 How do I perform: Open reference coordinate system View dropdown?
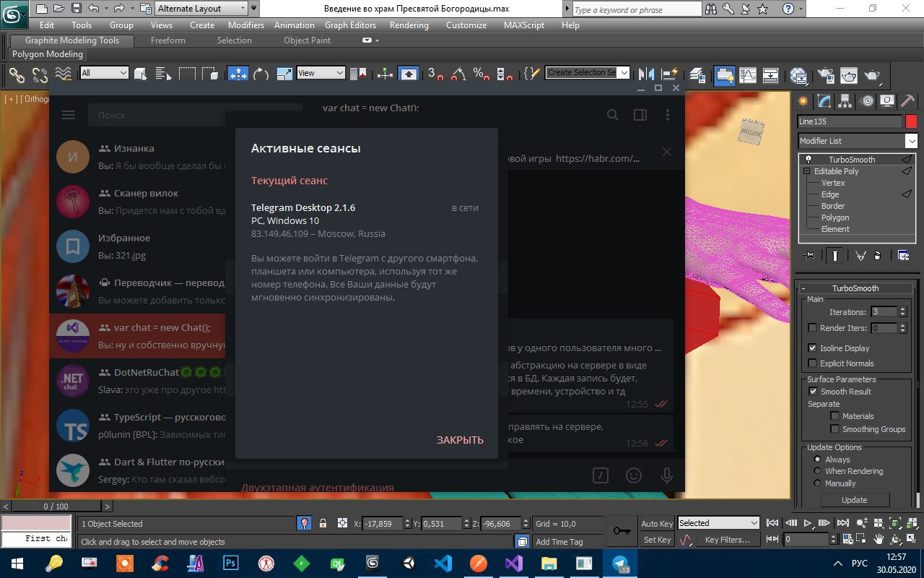(321, 73)
